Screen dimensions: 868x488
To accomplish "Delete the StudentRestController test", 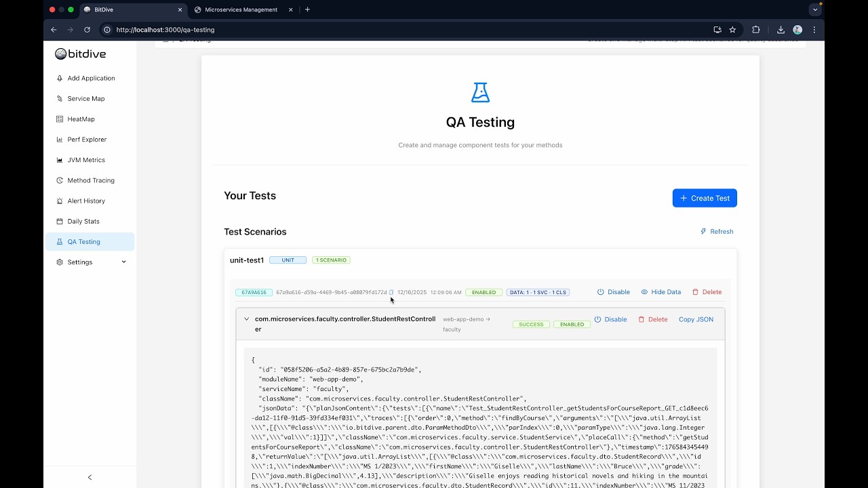I will (x=652, y=319).
